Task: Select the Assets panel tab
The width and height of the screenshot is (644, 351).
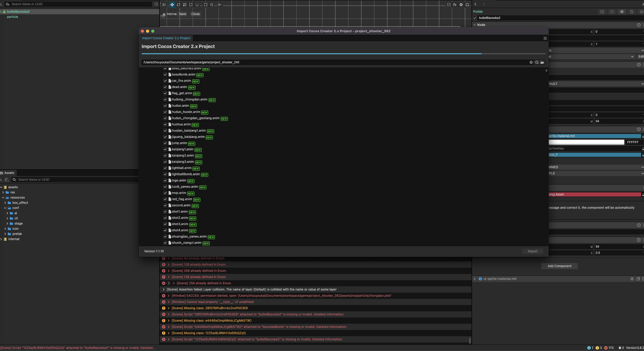Action: pyautogui.click(x=9, y=173)
